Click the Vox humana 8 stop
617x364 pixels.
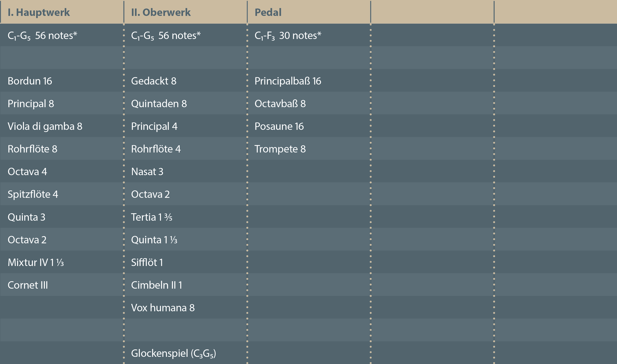click(x=163, y=308)
